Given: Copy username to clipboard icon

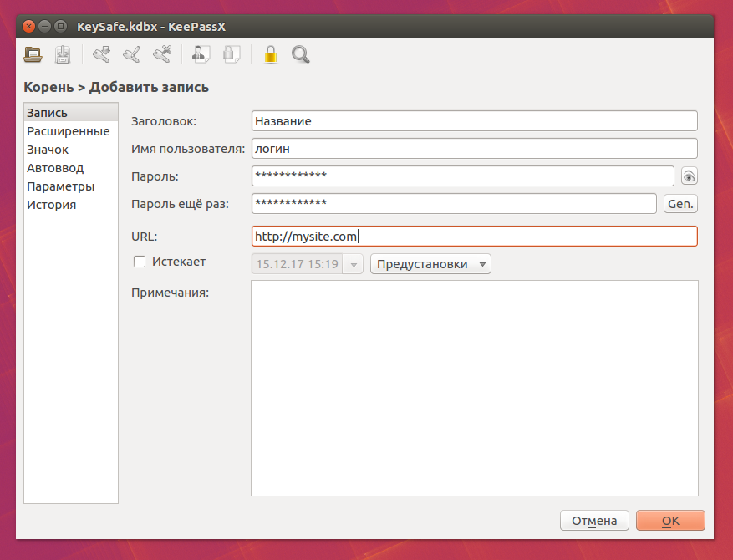Looking at the screenshot, I should (x=201, y=54).
